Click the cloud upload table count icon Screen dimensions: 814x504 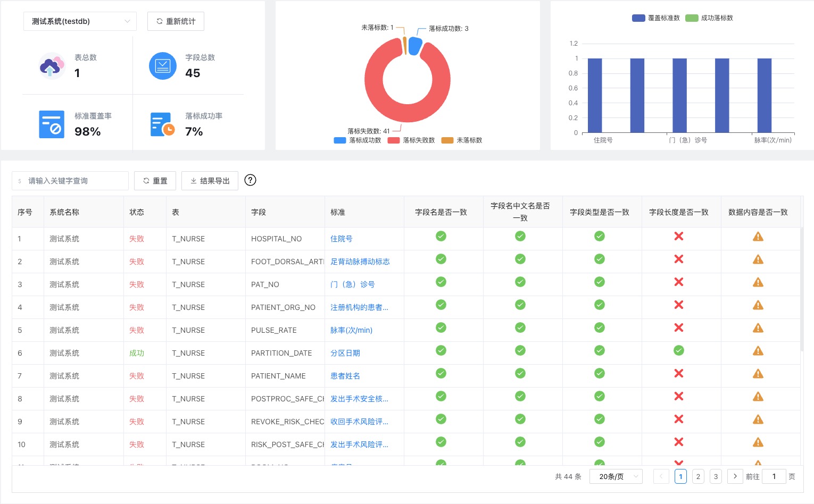coord(52,66)
